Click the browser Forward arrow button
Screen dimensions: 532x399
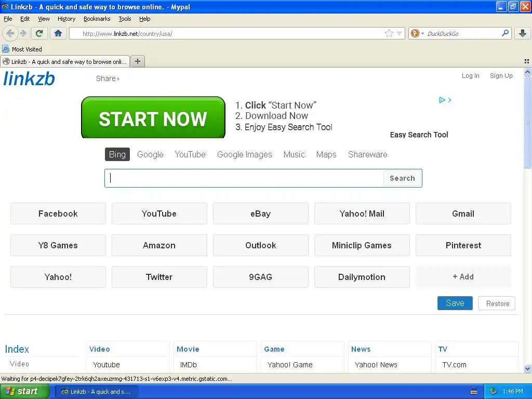click(23, 33)
